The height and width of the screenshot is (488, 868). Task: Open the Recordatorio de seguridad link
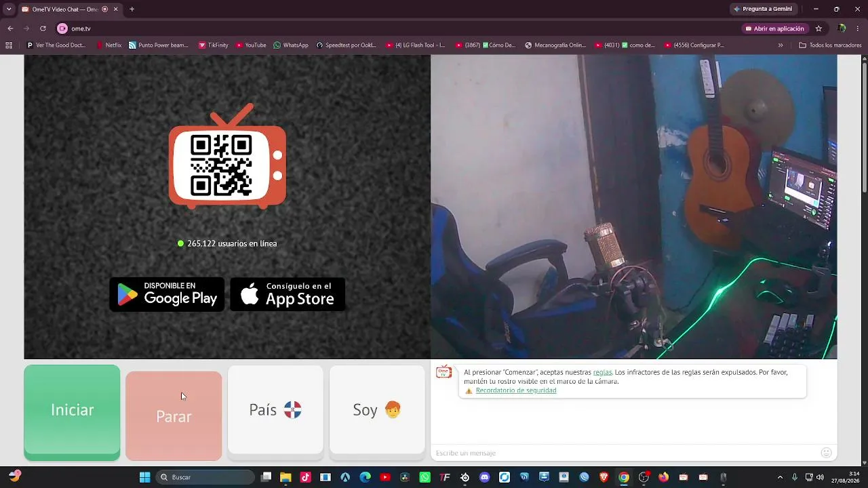point(516,390)
